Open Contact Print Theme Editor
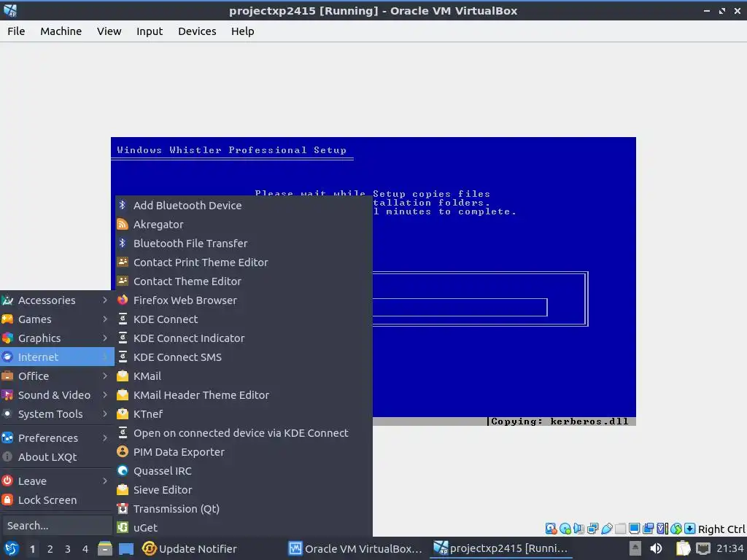 [x=244, y=262]
